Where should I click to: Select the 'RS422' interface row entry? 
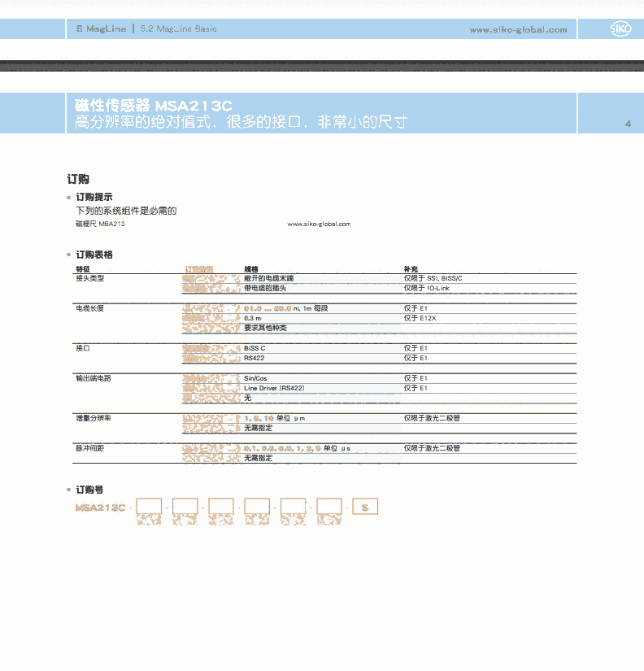tap(254, 358)
